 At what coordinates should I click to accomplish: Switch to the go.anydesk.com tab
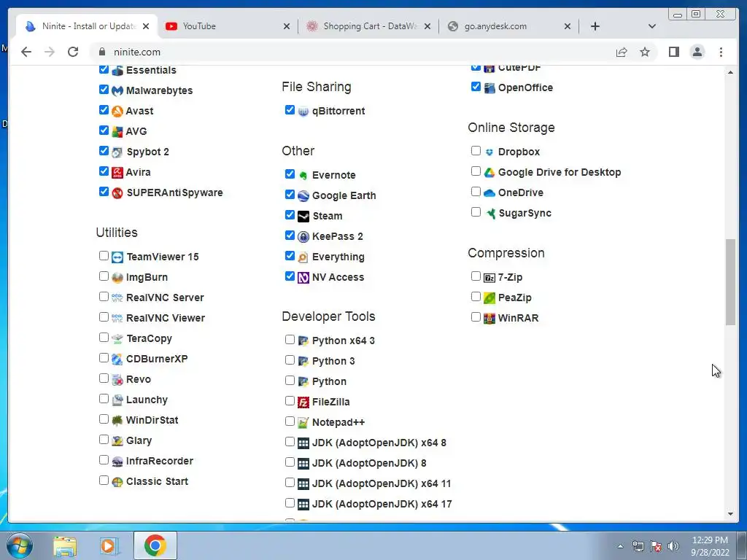pyautogui.click(x=508, y=26)
